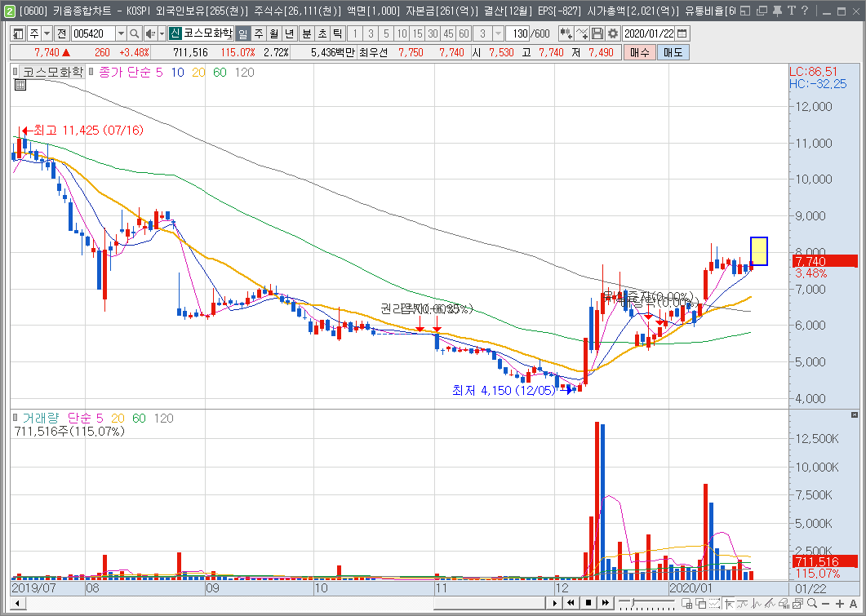Click the duplicate window icon in title bar
The image size is (866, 616).
point(762,11)
